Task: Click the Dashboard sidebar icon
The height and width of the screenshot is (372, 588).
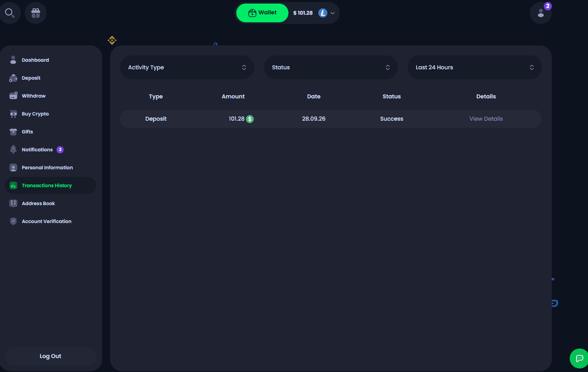Action: [13, 60]
